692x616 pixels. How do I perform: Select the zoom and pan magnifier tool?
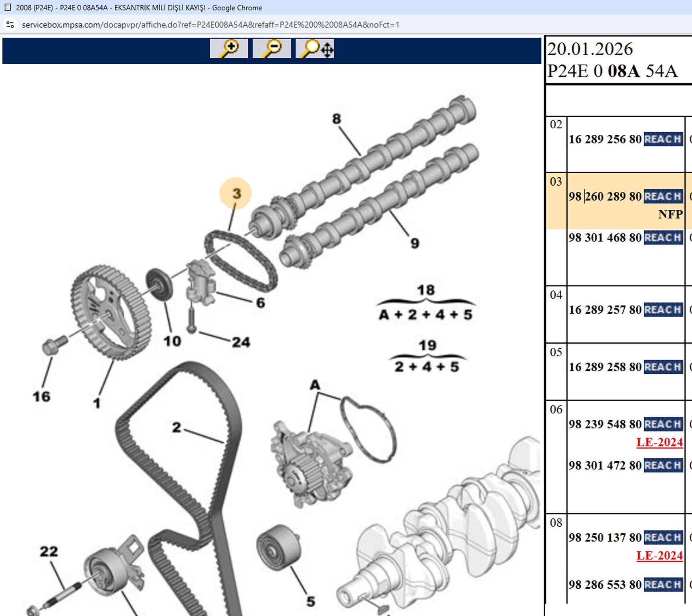click(315, 49)
